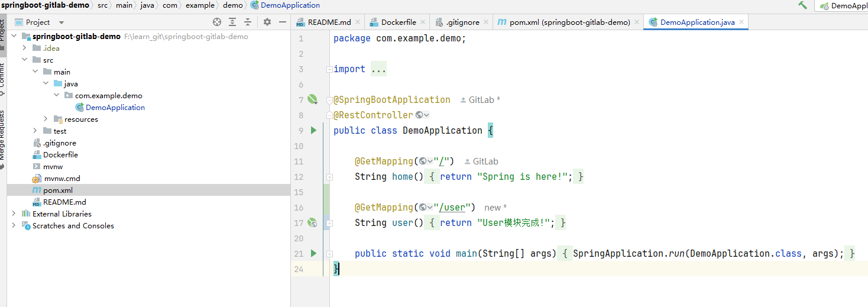Click Spring bean gutter icon on line 7
868x307 pixels.
[x=312, y=99]
